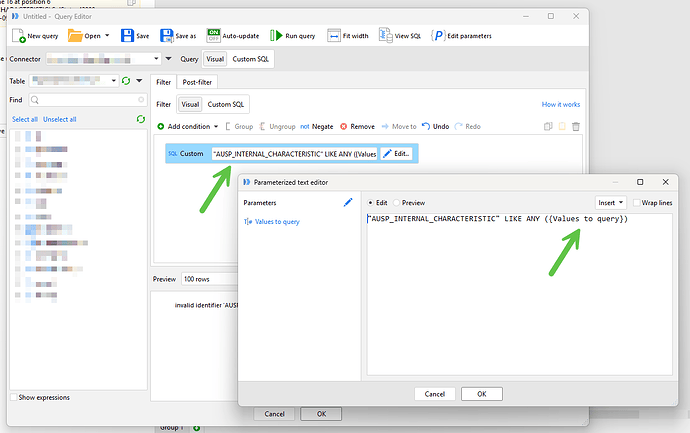690x433 pixels.
Task: Open the Insert dropdown
Action: [611, 202]
